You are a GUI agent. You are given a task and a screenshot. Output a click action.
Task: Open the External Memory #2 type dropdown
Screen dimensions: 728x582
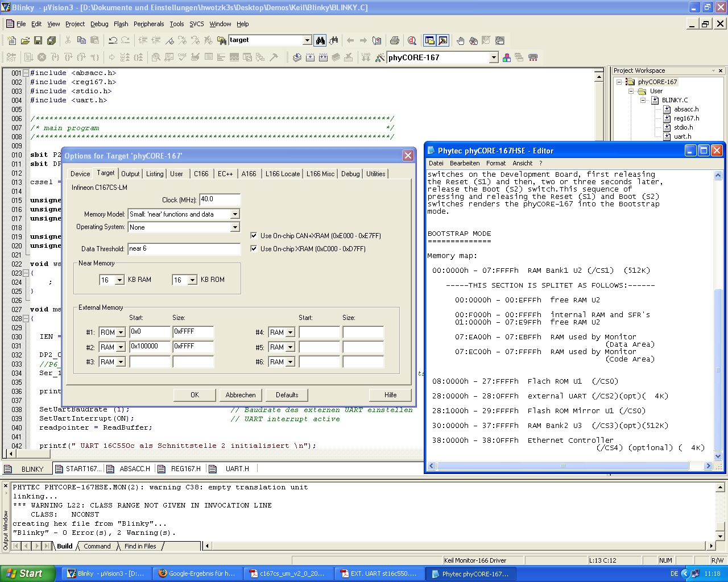tap(121, 347)
